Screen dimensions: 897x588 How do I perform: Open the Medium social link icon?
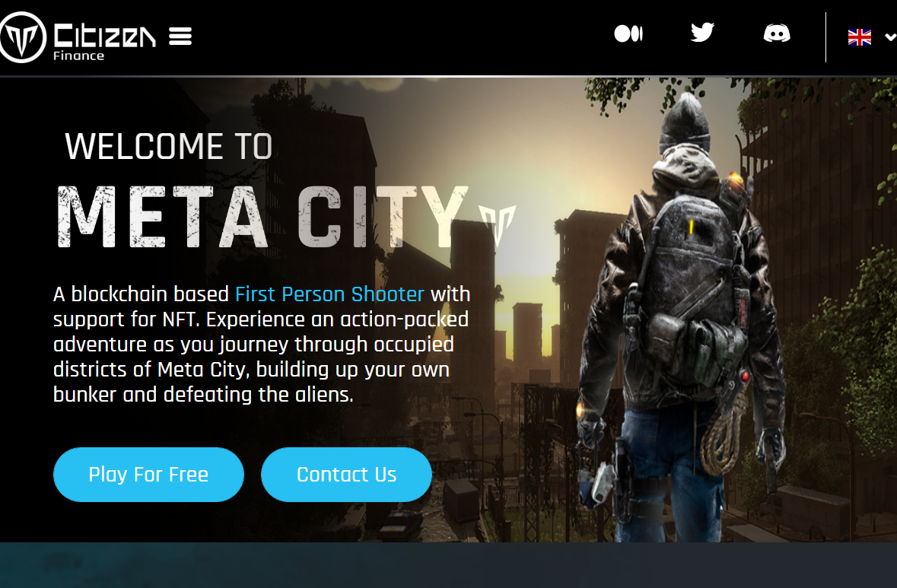[628, 33]
